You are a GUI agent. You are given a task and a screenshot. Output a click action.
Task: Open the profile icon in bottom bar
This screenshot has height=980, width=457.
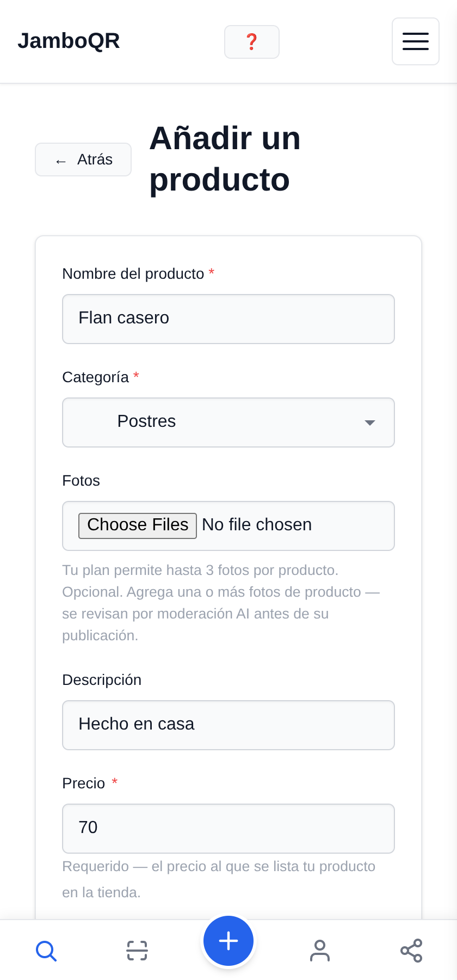click(320, 951)
